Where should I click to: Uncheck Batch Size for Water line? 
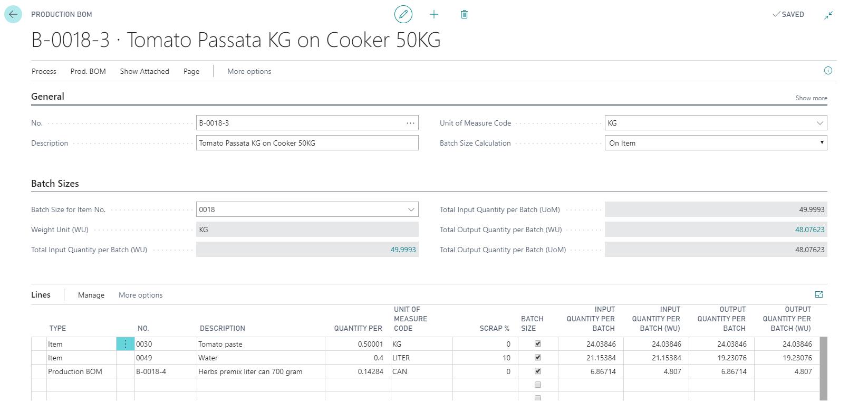point(537,357)
